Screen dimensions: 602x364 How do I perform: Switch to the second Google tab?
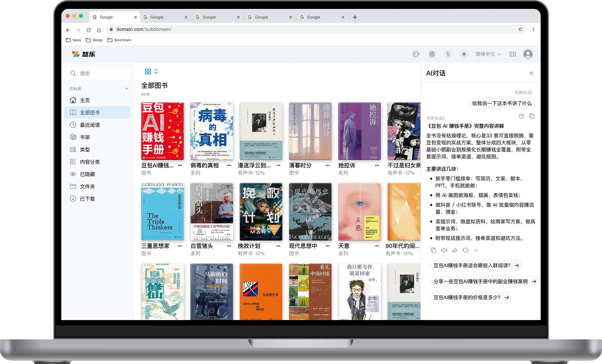(x=165, y=17)
